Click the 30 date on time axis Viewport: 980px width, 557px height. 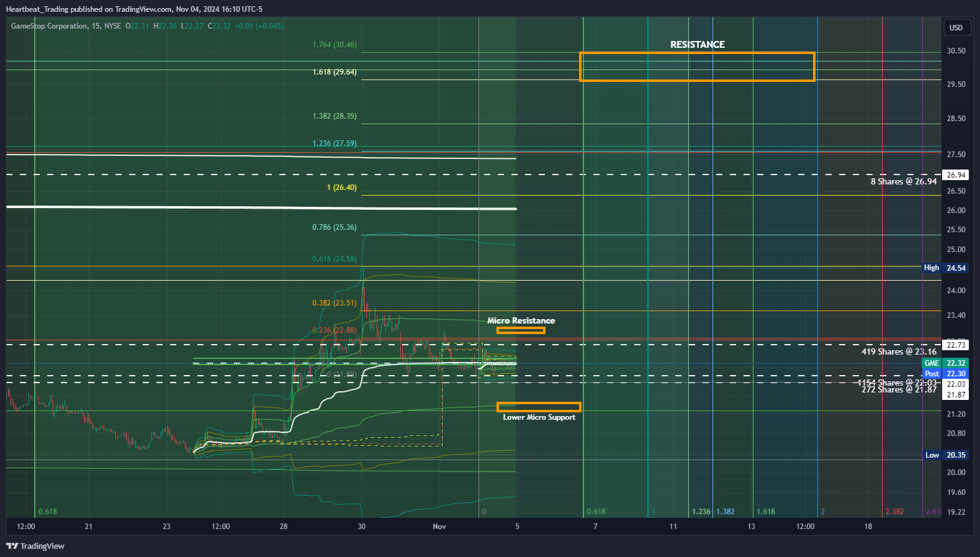point(362,527)
